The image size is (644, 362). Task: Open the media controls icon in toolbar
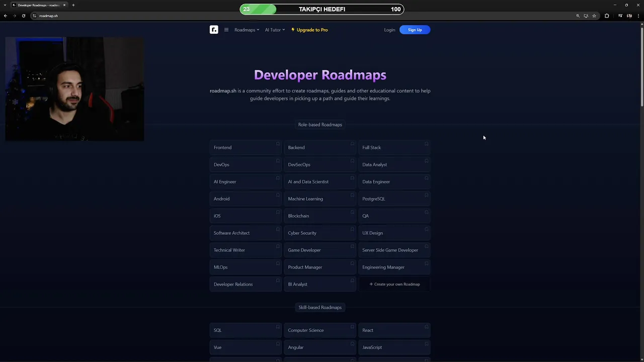[x=620, y=16]
